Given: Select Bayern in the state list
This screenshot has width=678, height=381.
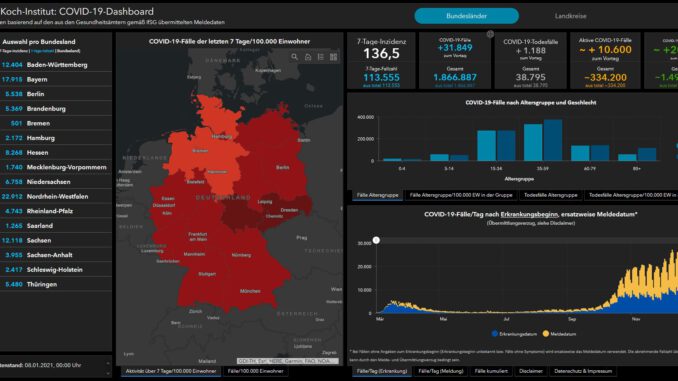Looking at the screenshot, I should (x=56, y=80).
